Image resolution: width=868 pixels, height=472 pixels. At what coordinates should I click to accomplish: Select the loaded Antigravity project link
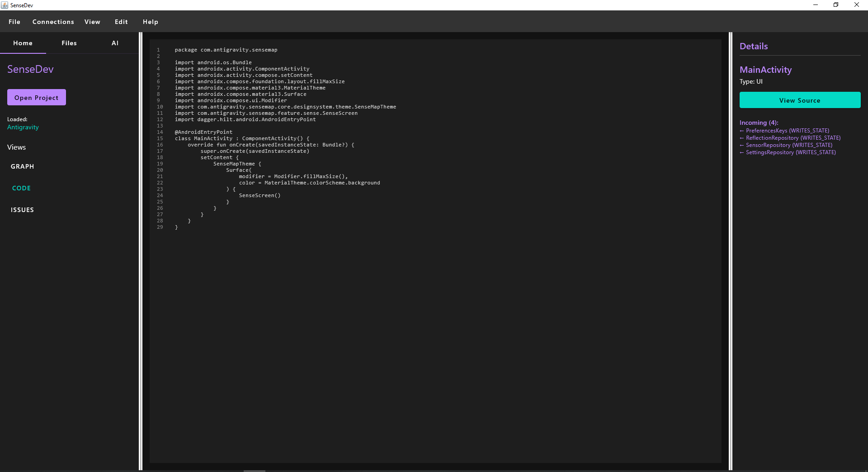pyautogui.click(x=23, y=127)
